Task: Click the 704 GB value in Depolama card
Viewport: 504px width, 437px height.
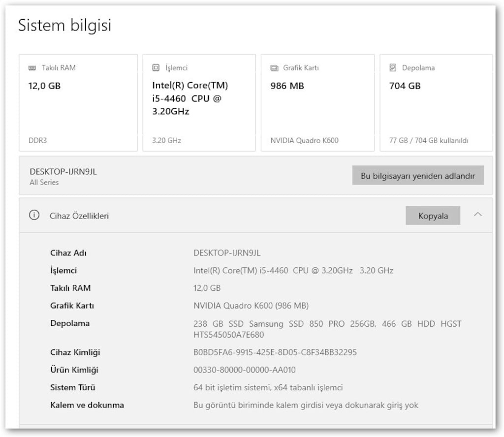Action: pyautogui.click(x=405, y=86)
